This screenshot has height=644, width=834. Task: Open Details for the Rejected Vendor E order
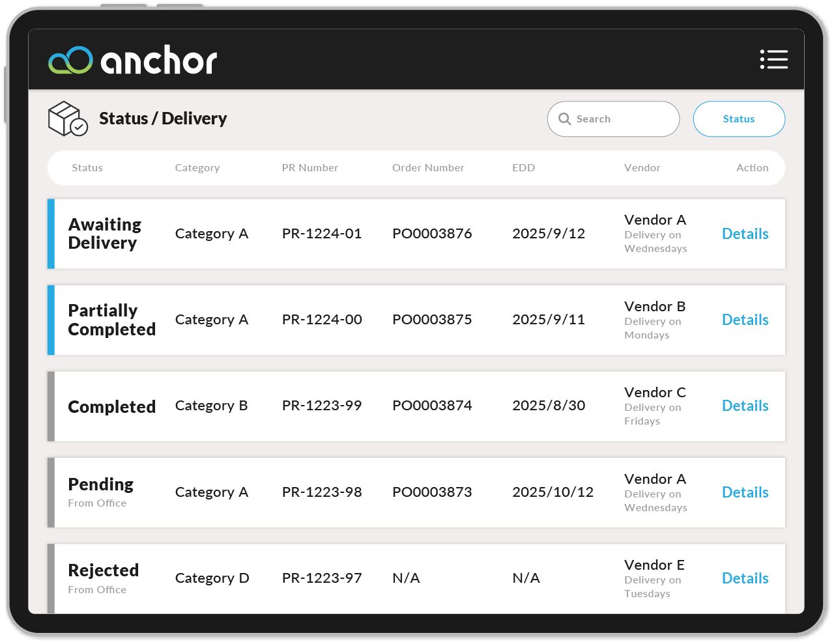[745, 578]
